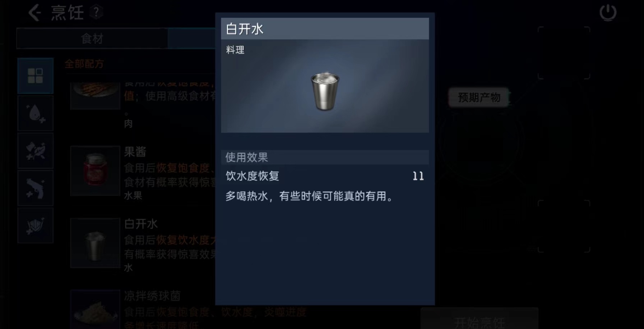Choose the pistol weapon-buff category icon
The height and width of the screenshot is (329, 644).
pos(36,188)
